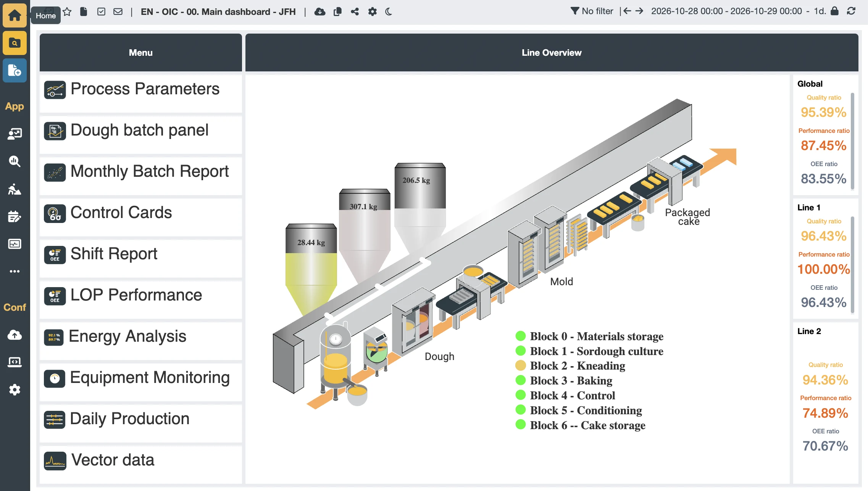
Task: Click the favorite star icon in the top bar
Action: 67,11
